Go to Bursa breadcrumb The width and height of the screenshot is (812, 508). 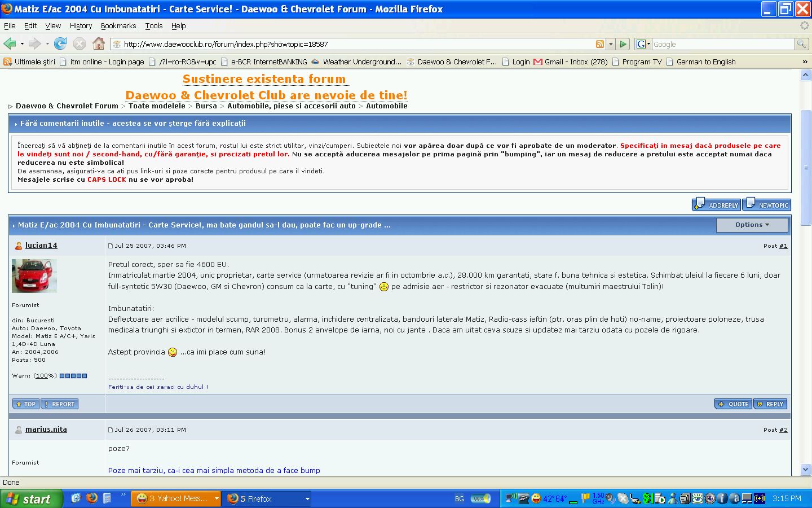[x=206, y=106]
